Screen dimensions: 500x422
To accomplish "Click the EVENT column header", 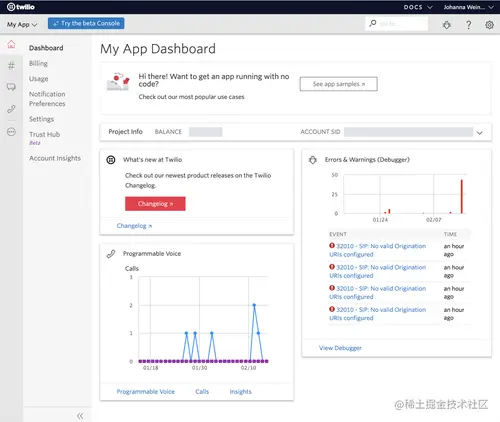I will click(x=338, y=234).
